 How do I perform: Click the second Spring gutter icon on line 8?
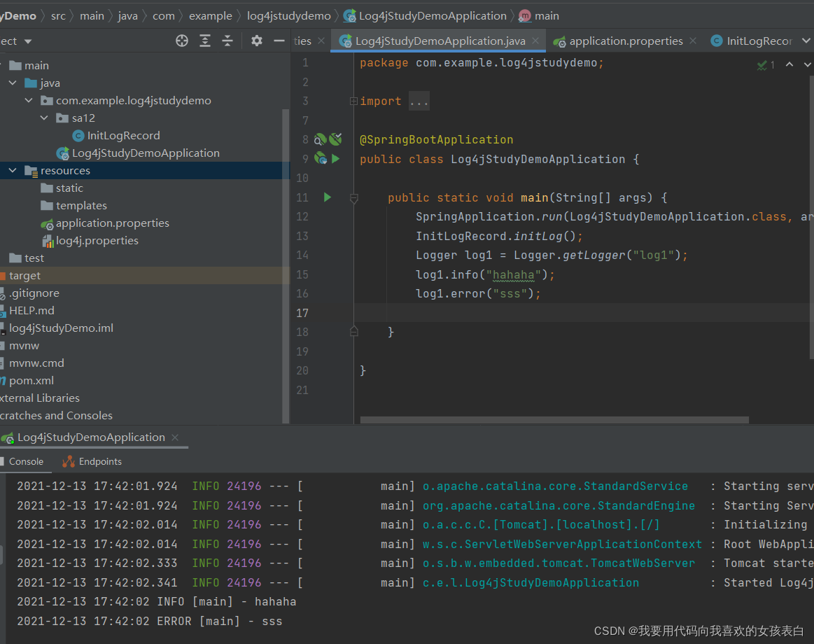(336, 139)
